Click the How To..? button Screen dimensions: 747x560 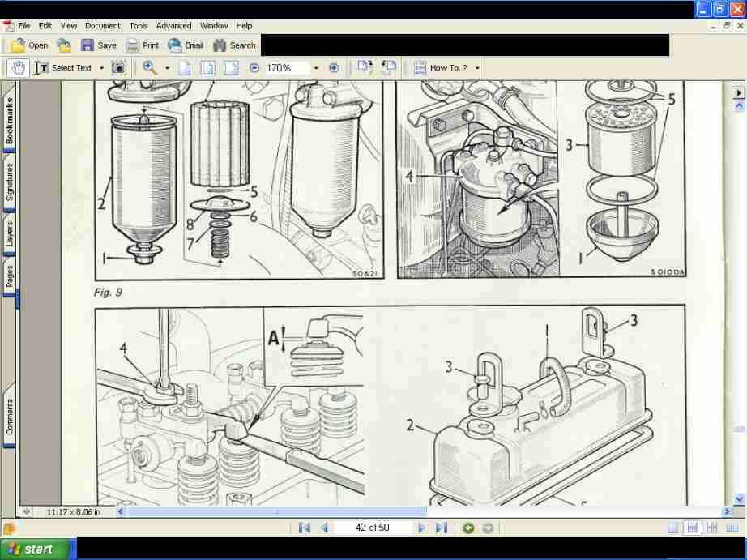click(441, 68)
